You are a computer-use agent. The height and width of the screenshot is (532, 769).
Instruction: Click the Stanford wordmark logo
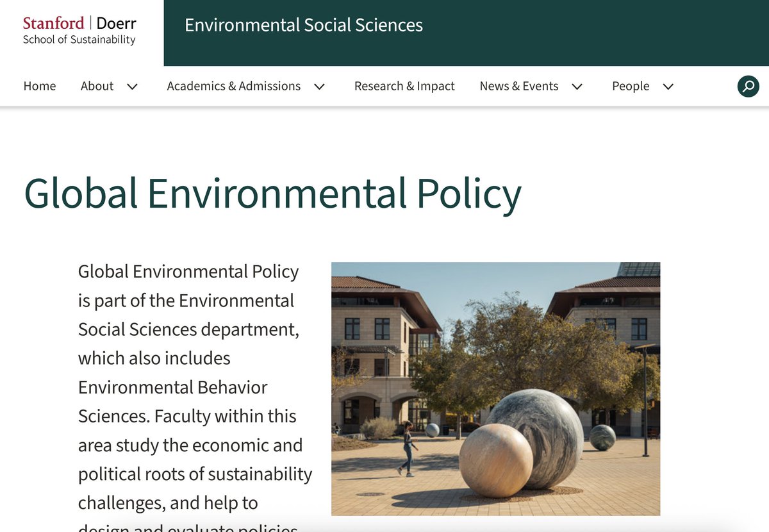(53, 23)
